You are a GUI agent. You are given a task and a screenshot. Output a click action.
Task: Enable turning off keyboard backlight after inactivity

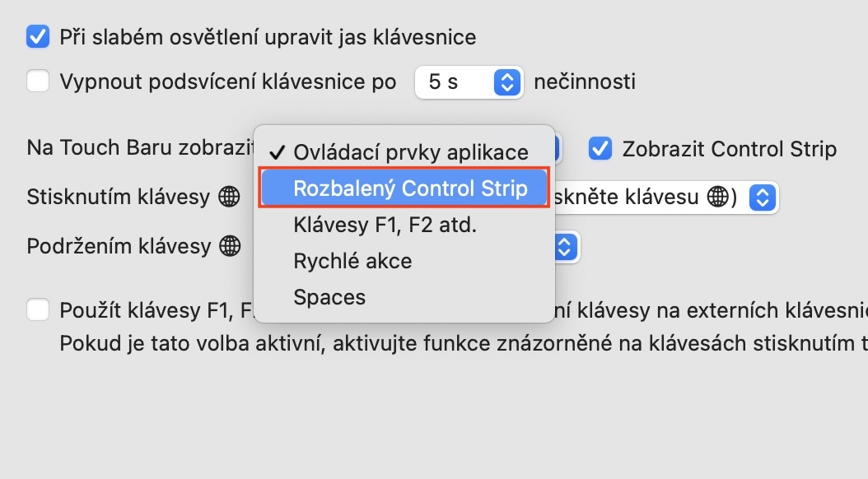click(38, 81)
